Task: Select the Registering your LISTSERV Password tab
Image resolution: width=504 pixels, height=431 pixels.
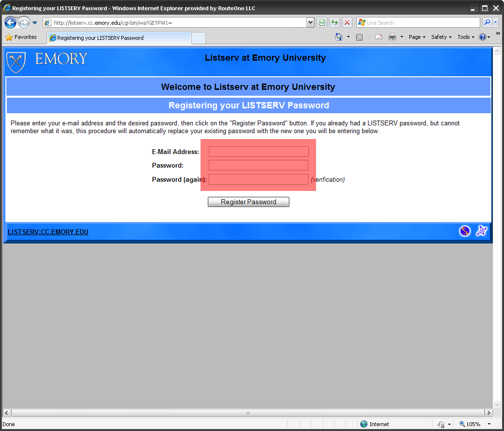Action: point(119,38)
